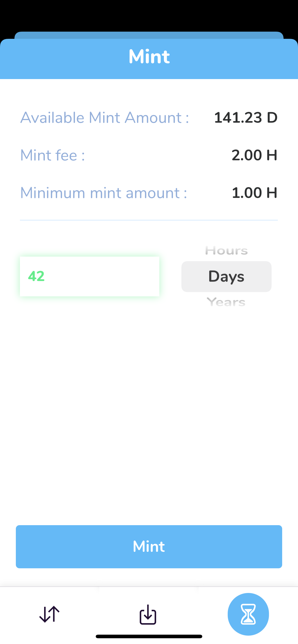Tap the download/receive tray icon
Viewport: 298px width, 644px height.
click(148, 615)
